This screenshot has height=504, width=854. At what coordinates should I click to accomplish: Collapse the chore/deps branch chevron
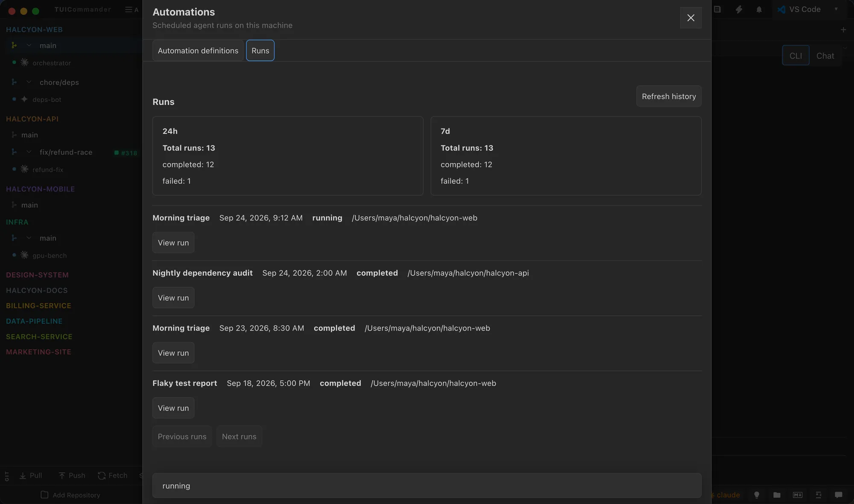(29, 82)
